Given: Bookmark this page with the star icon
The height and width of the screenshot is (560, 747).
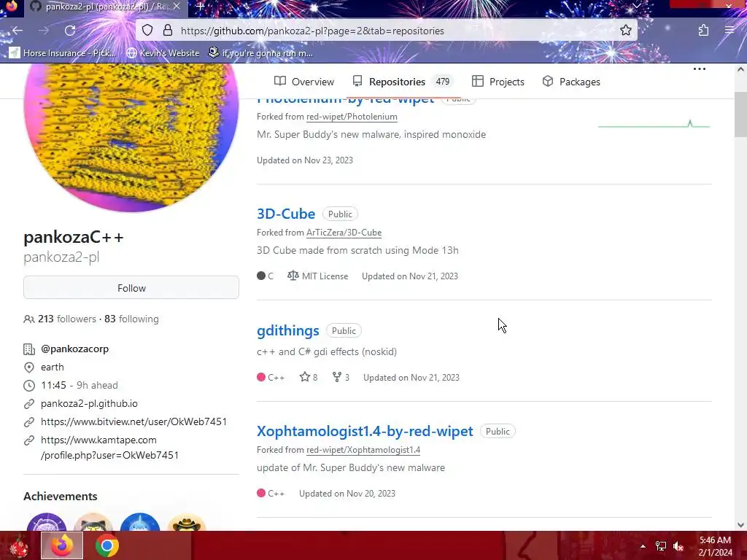Looking at the screenshot, I should click(625, 31).
